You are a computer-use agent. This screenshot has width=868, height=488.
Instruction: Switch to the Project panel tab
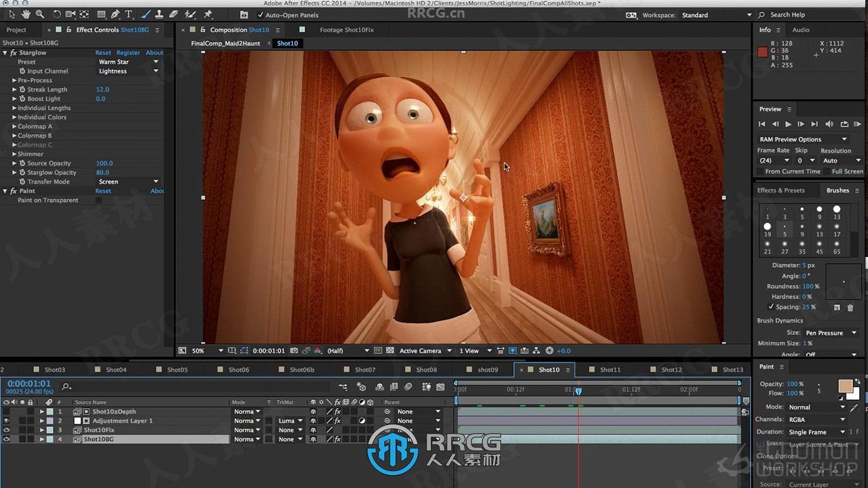(x=16, y=30)
